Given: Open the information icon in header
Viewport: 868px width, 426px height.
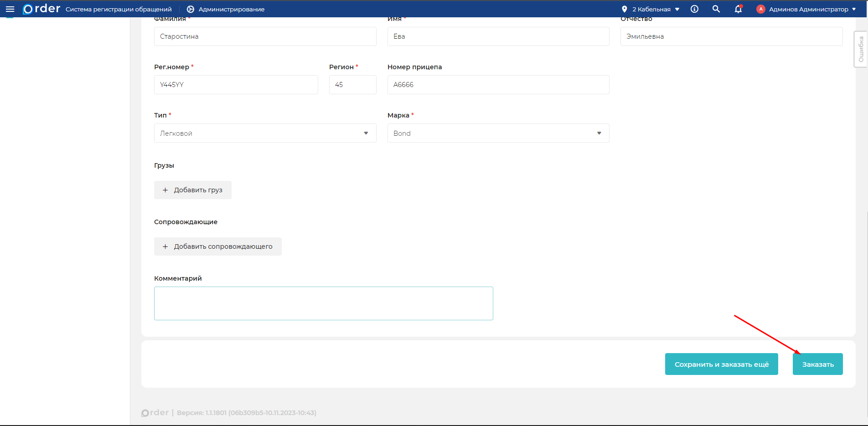Looking at the screenshot, I should 694,9.
